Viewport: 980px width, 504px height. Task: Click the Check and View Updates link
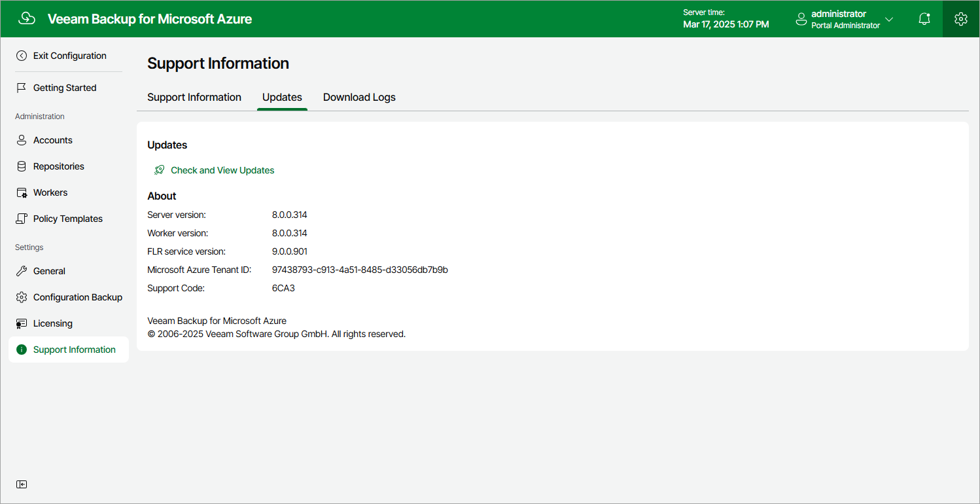click(x=222, y=170)
